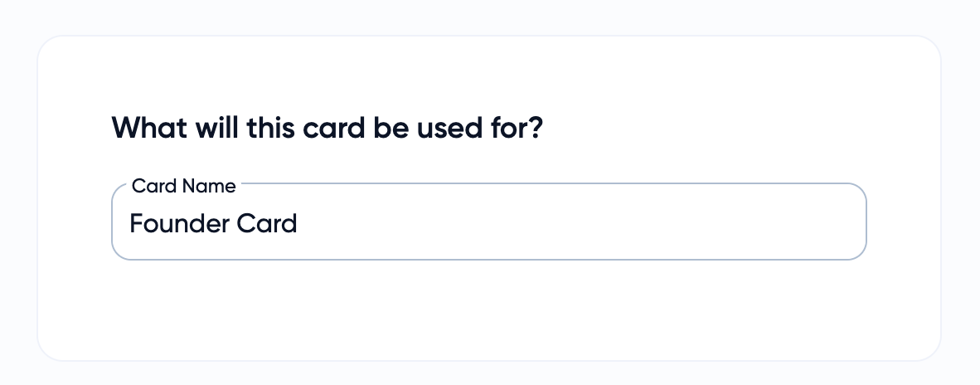Viewport: 980px width, 385px height.
Task: Click the heading "What will this card be used for?"
Action: tap(326, 129)
